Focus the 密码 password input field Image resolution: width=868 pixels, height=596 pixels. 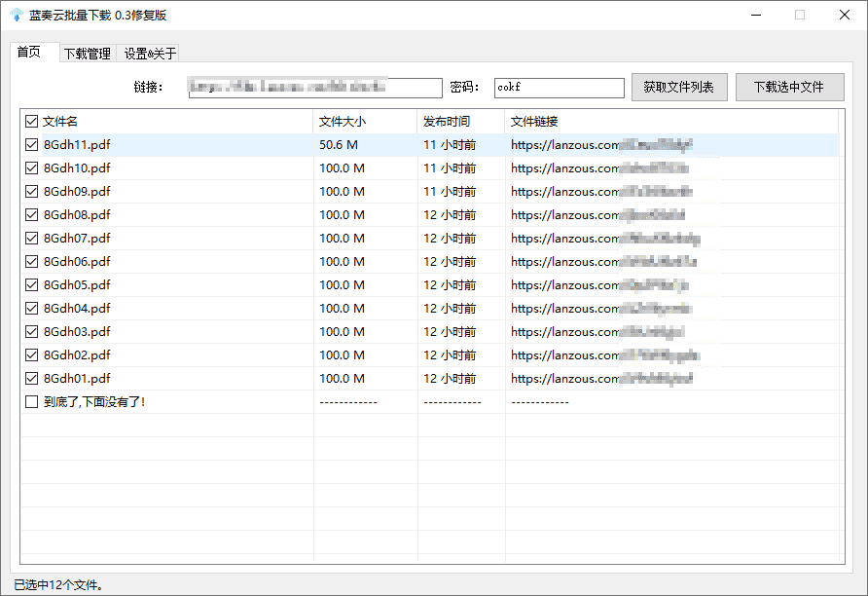point(559,88)
